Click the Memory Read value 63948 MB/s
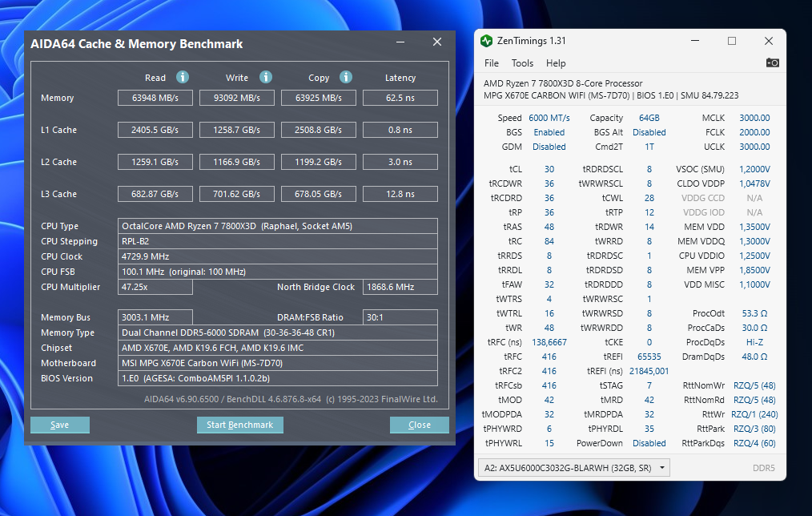The height and width of the screenshot is (516, 812). [155, 98]
